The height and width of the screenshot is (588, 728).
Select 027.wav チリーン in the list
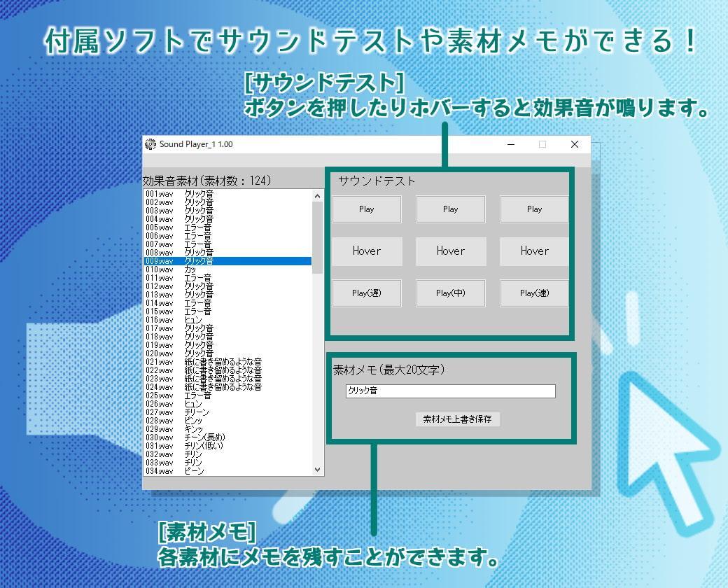point(227,412)
